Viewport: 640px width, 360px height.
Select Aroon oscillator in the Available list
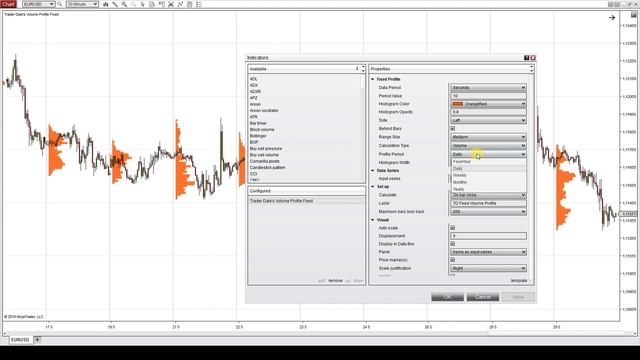point(264,111)
